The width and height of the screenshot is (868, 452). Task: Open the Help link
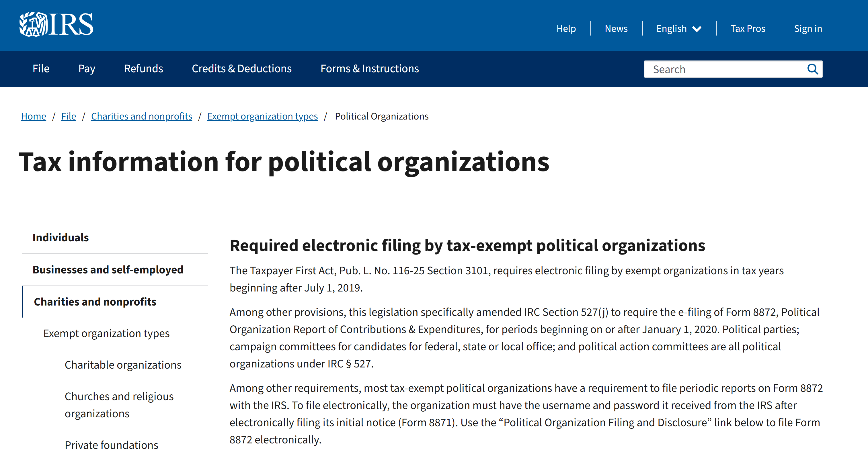pos(566,29)
